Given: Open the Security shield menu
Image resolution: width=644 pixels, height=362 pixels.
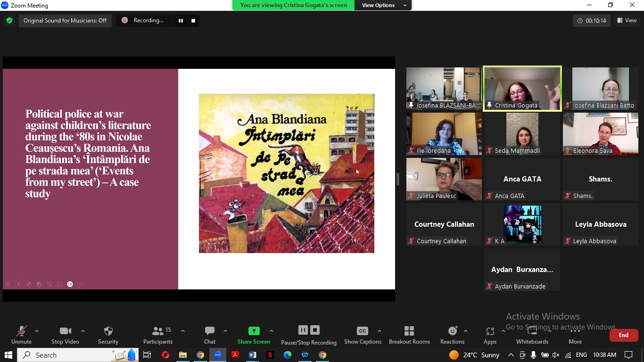Looking at the screenshot, I should coord(108,335).
